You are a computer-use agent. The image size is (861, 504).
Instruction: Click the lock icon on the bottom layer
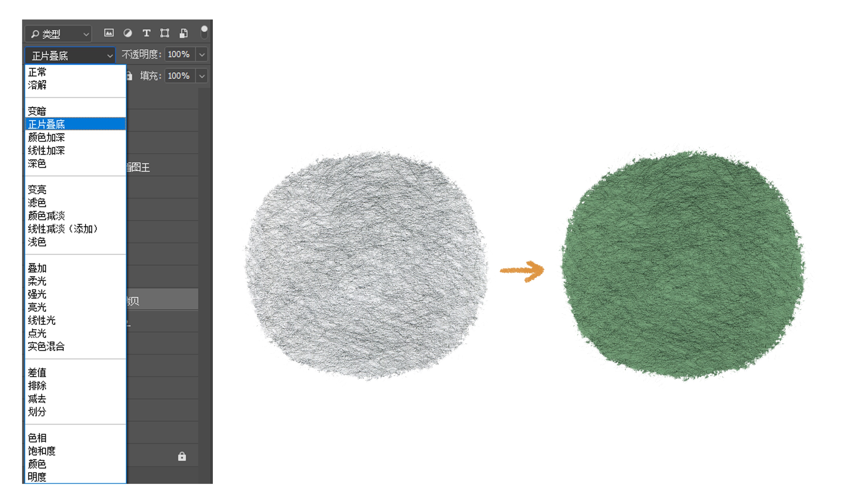pos(182,456)
